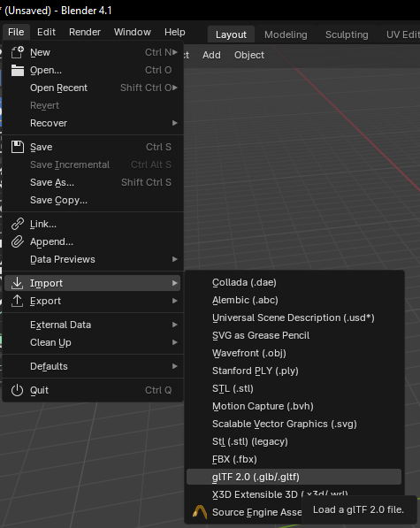Viewport: 420px width, 528px height.
Task: Select Save Copy... menu entry
Action: click(x=93, y=201)
